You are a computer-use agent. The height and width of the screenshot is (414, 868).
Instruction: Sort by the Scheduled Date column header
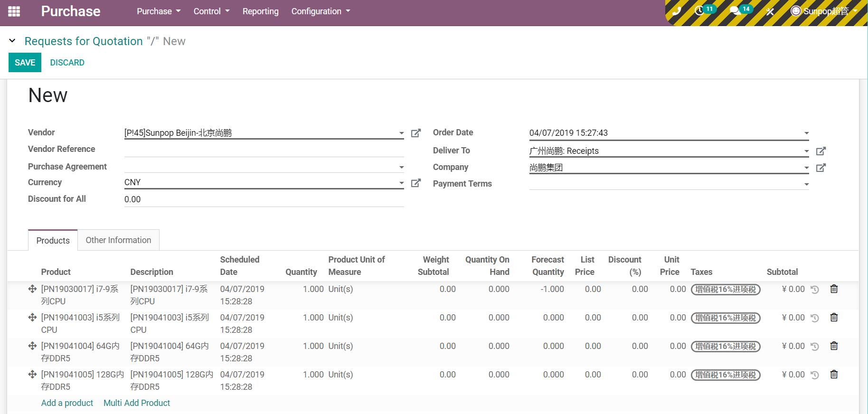(239, 266)
